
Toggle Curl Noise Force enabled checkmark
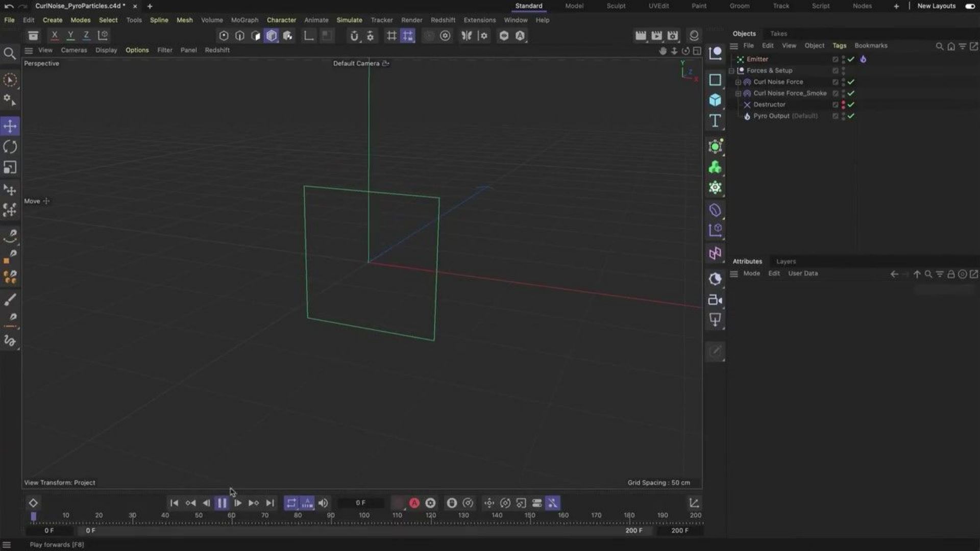(851, 82)
